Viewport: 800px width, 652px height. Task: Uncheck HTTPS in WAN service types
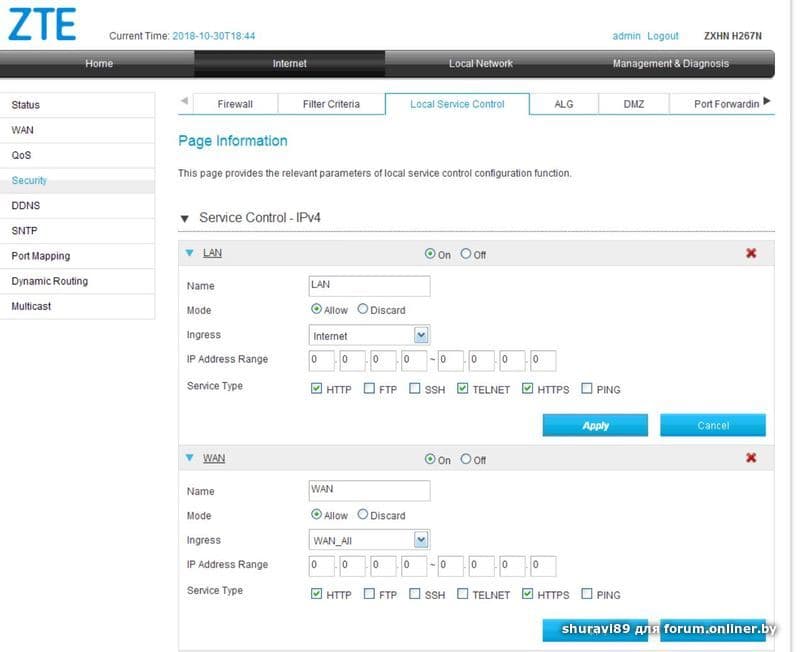(528, 594)
